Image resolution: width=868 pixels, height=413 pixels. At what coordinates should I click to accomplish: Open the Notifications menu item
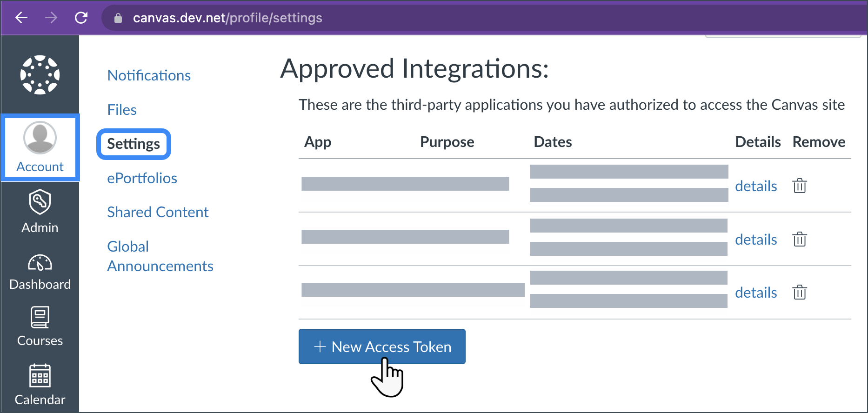(149, 75)
